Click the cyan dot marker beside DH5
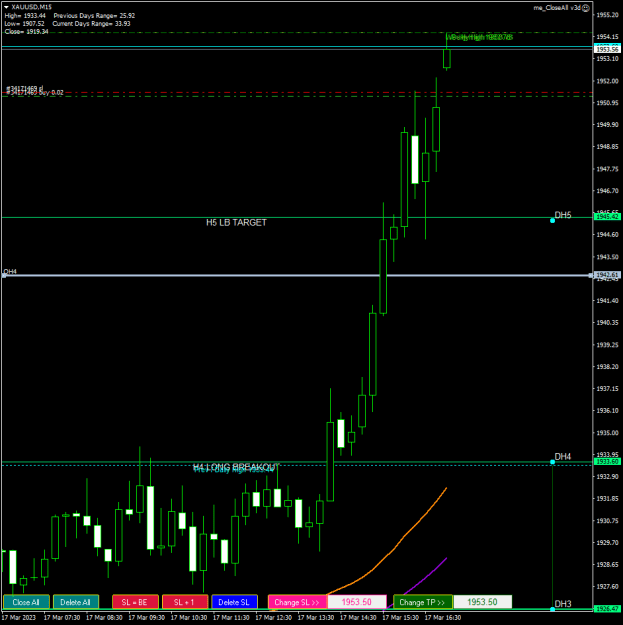 552,220
